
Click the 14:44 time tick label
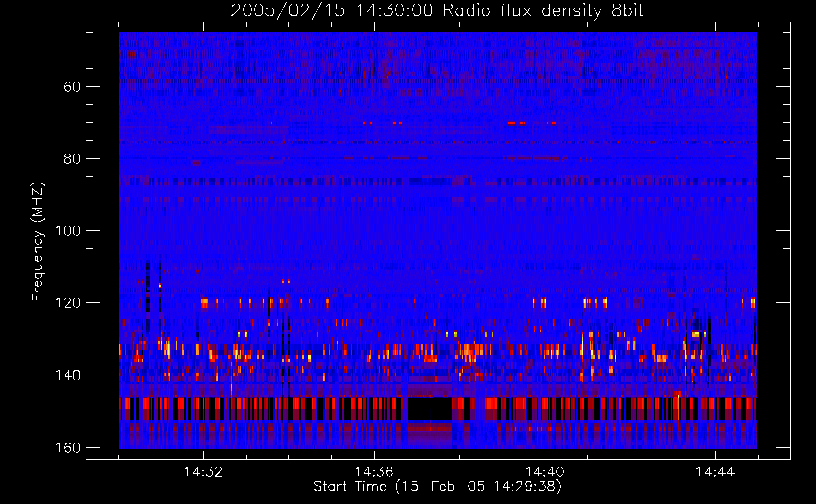[715, 472]
